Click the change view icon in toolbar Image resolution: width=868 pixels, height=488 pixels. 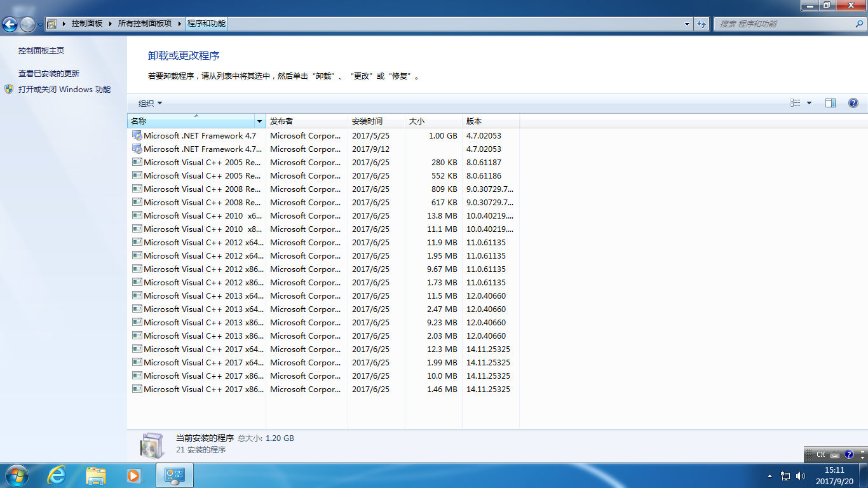coord(796,103)
